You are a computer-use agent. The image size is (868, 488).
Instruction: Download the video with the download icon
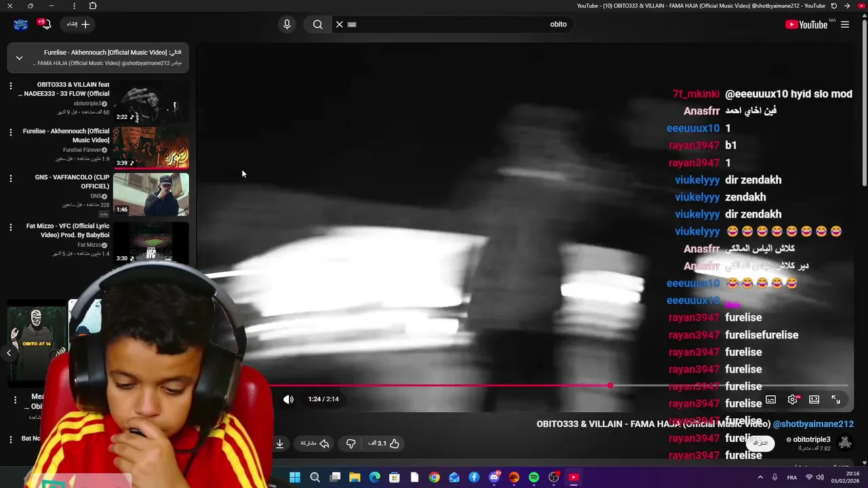279,443
